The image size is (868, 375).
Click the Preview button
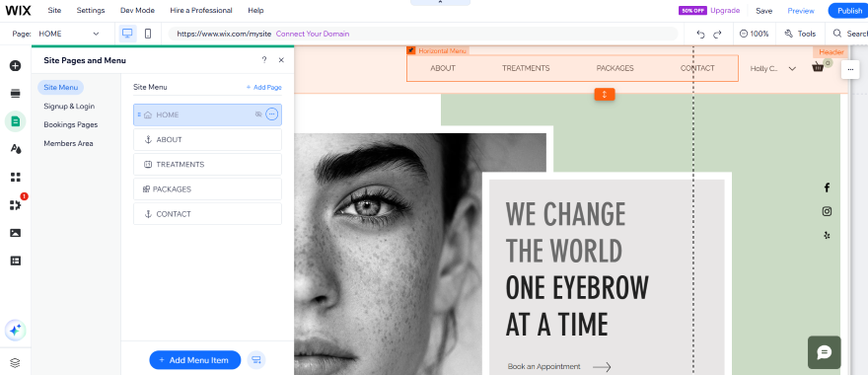pyautogui.click(x=801, y=11)
